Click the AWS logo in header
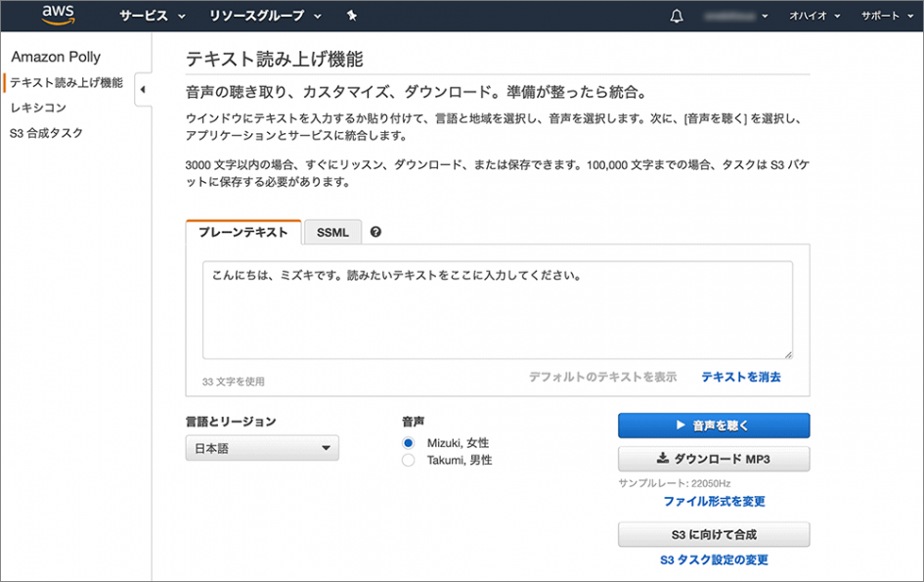This screenshot has width=924, height=582. (x=59, y=16)
